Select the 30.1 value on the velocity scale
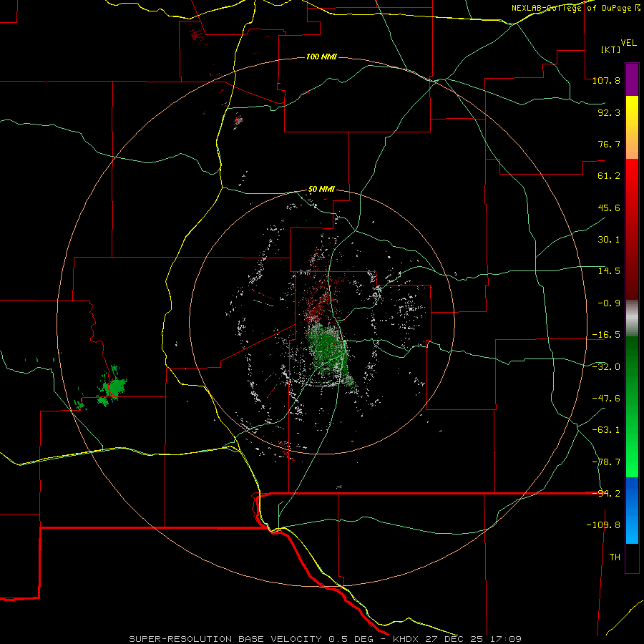644x644 pixels. (x=609, y=240)
